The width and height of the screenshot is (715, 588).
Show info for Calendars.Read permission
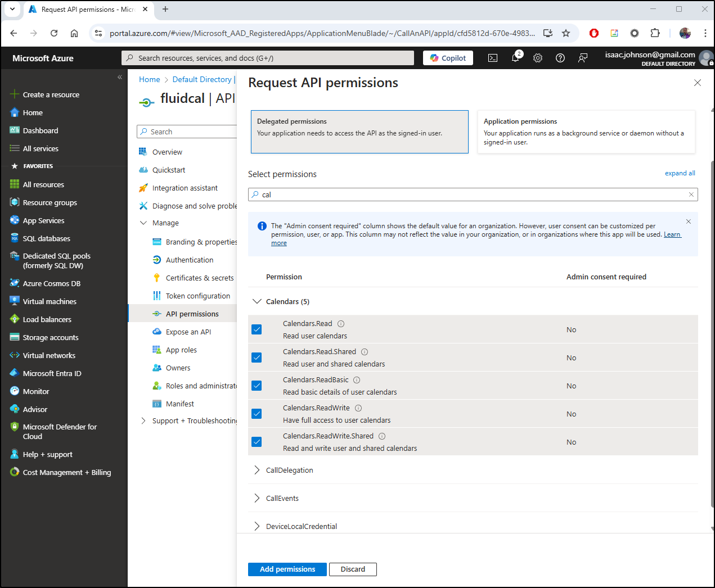pos(341,324)
